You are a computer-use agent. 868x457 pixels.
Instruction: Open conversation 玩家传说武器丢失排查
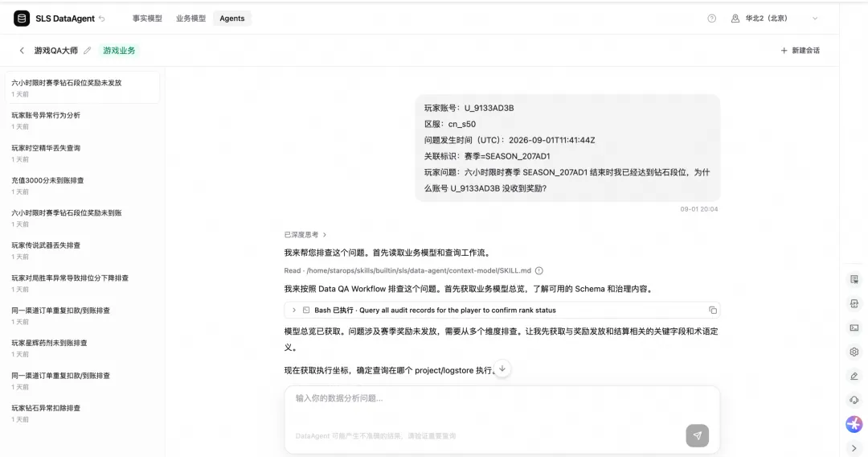[83, 250]
